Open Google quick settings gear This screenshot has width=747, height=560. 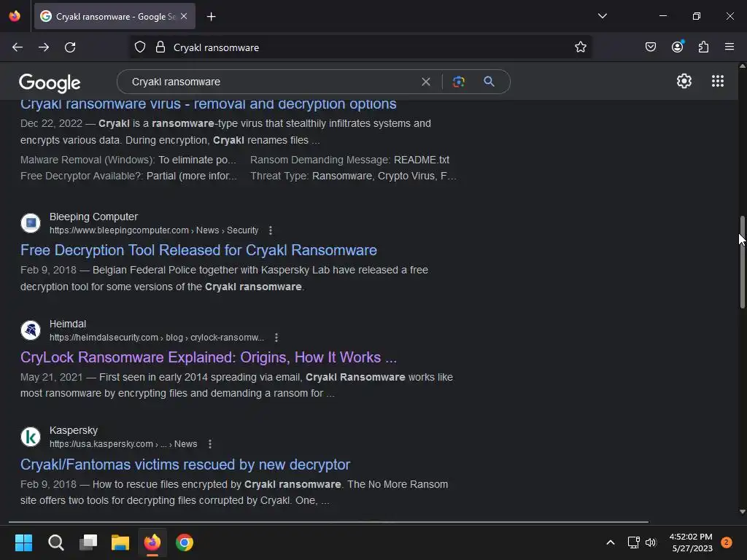(684, 81)
